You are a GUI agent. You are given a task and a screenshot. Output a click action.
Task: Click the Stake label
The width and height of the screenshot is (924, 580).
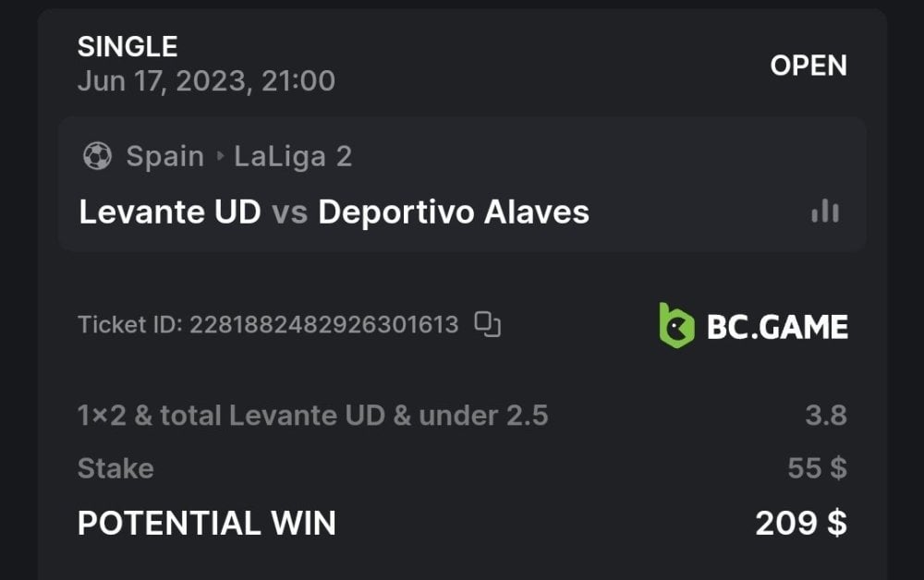[115, 468]
